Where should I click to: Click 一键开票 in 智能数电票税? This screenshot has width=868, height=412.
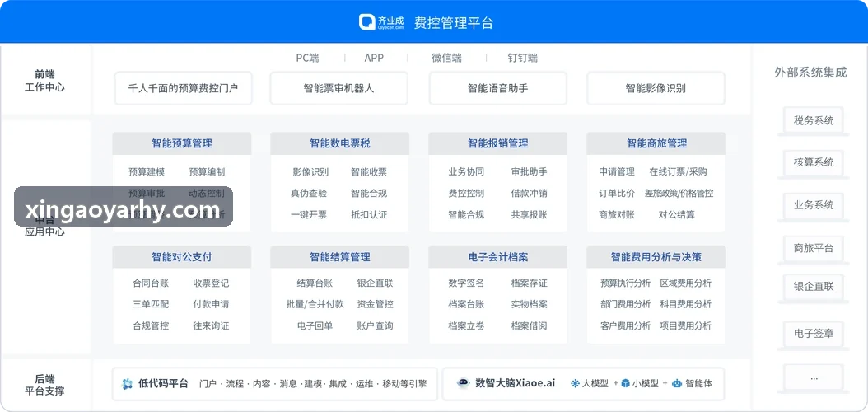[x=308, y=215]
